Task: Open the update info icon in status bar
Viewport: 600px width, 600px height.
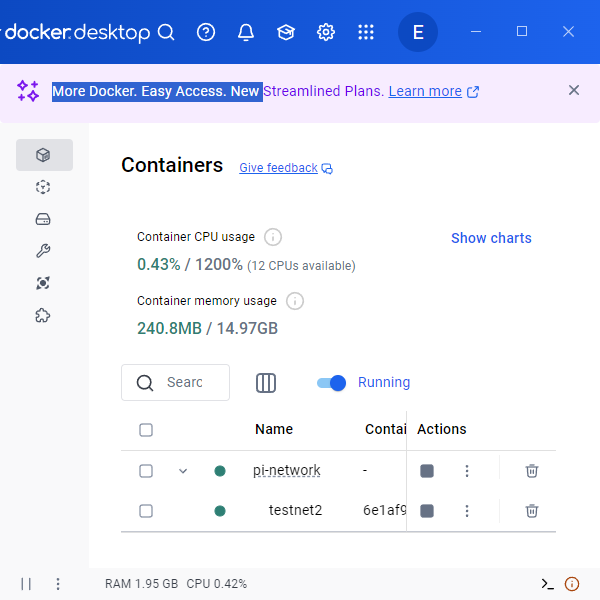Action: click(572, 584)
